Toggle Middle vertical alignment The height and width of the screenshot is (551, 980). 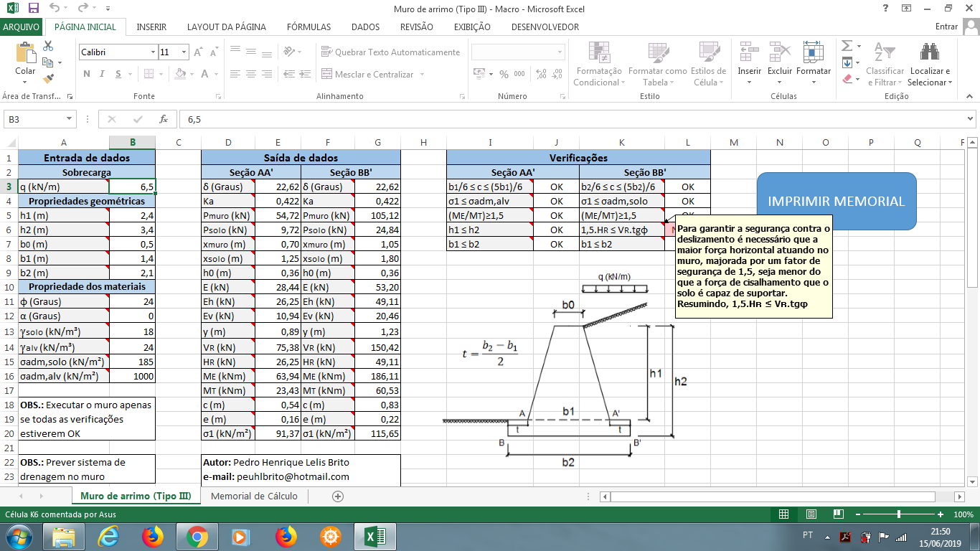pos(250,52)
